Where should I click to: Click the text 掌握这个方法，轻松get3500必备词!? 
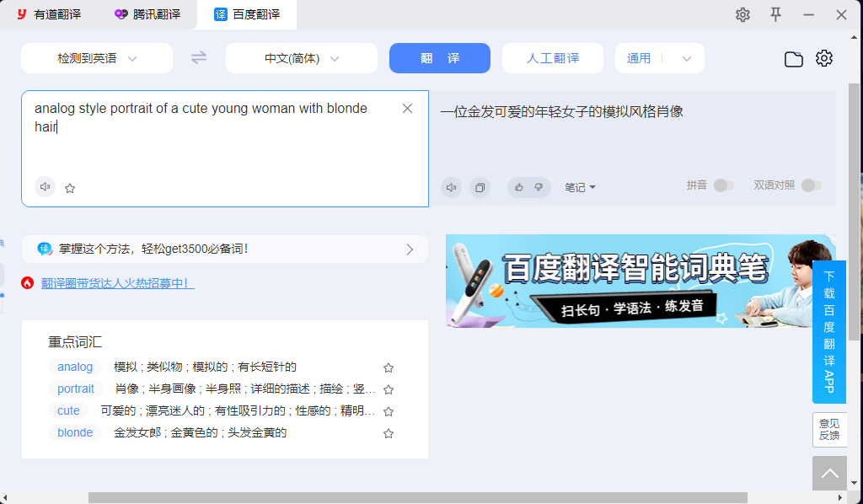point(153,249)
